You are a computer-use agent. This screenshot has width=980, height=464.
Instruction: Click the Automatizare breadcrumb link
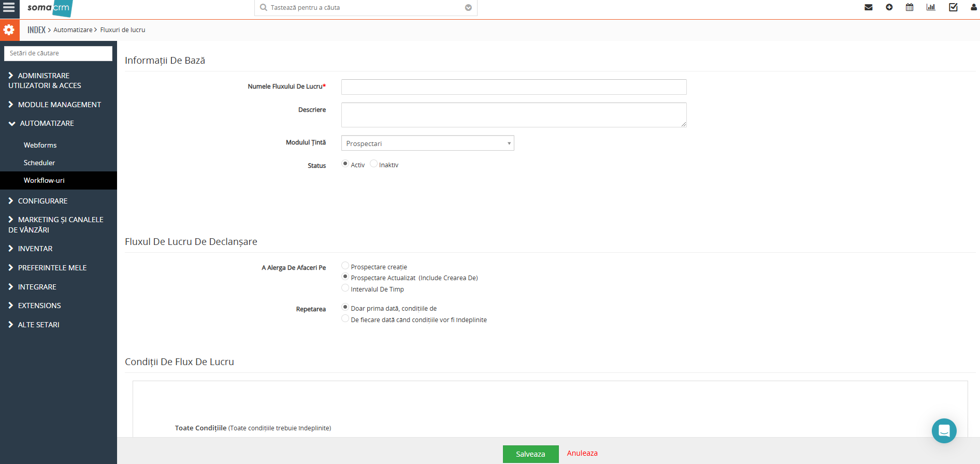[73, 30]
